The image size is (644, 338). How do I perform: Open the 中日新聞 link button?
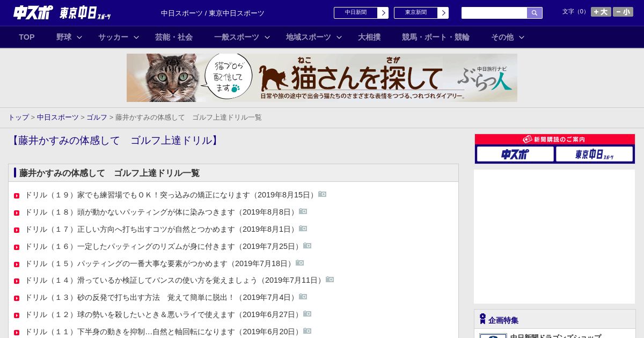pyautogui.click(x=361, y=13)
